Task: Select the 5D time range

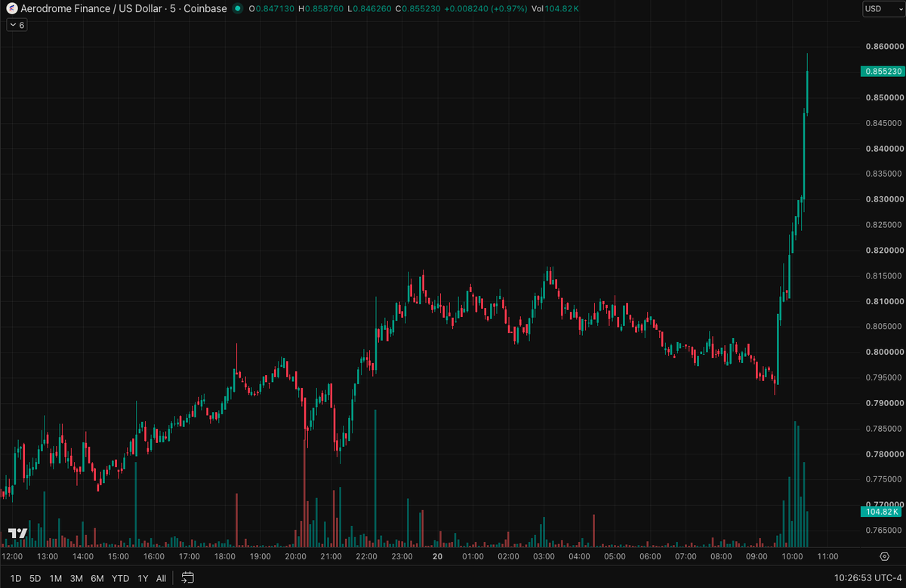Action: pos(35,578)
